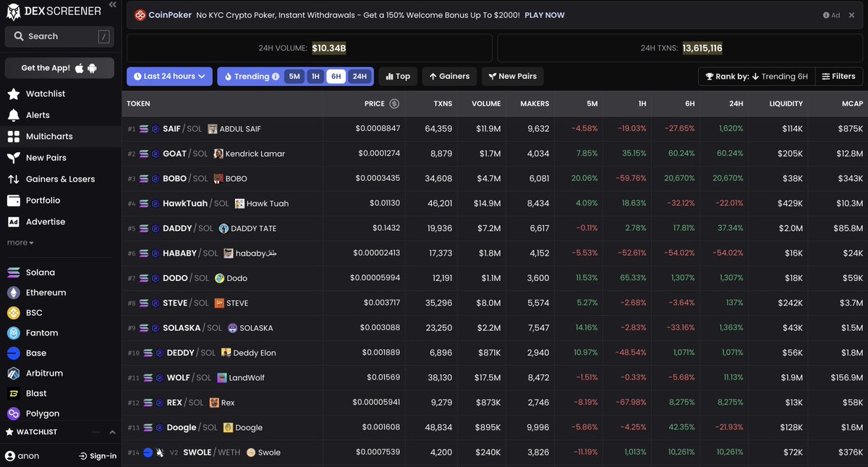The width and height of the screenshot is (868, 467).
Task: Open the New Pairs sprout icon in sidebar
Action: (x=13, y=158)
